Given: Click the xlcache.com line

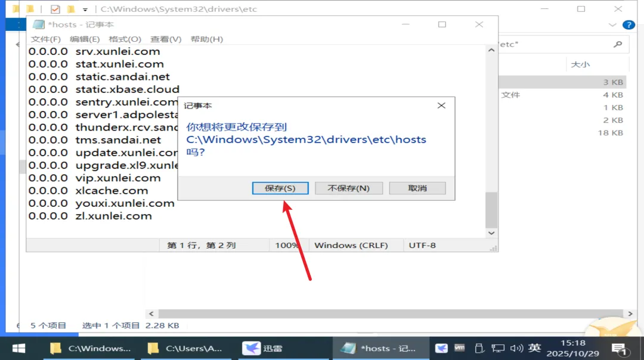Looking at the screenshot, I should 88,191.
